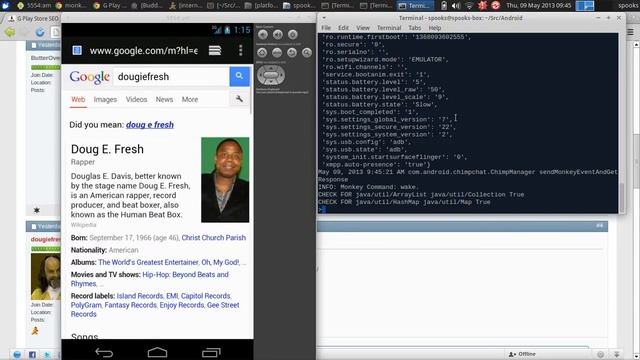
Task: Open the View menu in Terminal
Action: tap(363, 28)
